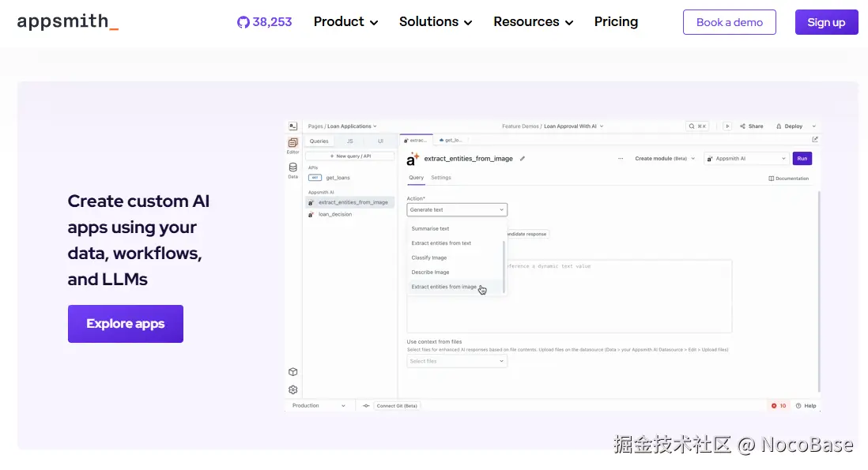Click the Appsmith home icon in editor
Image resolution: width=868 pixels, height=470 pixels.
coord(292,126)
